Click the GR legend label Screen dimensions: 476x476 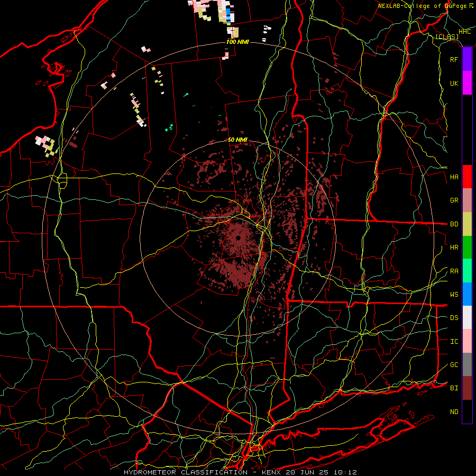(454, 200)
